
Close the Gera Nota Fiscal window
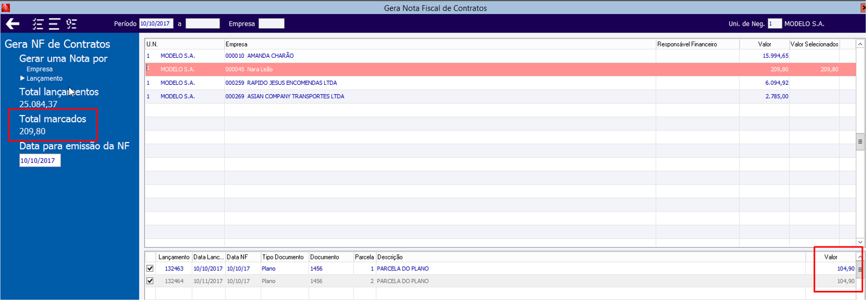pyautogui.click(x=864, y=8)
